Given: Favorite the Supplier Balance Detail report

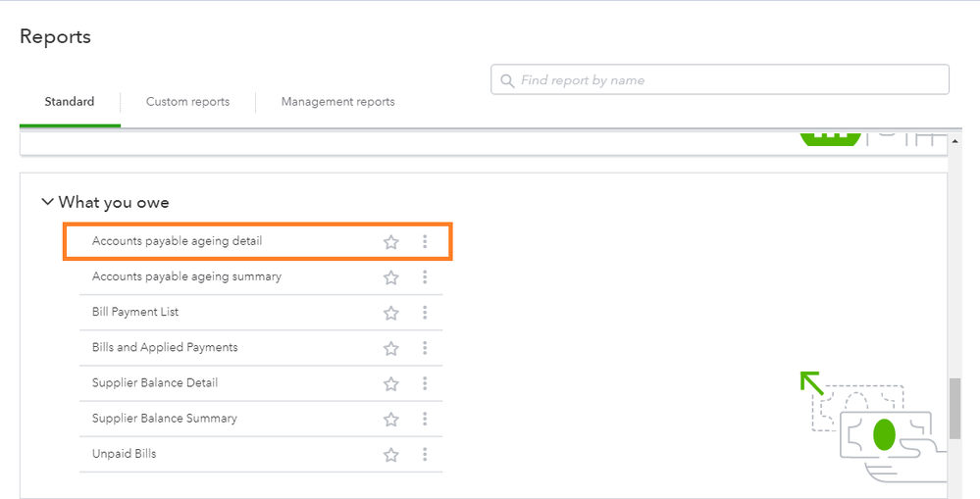Looking at the screenshot, I should tap(391, 383).
